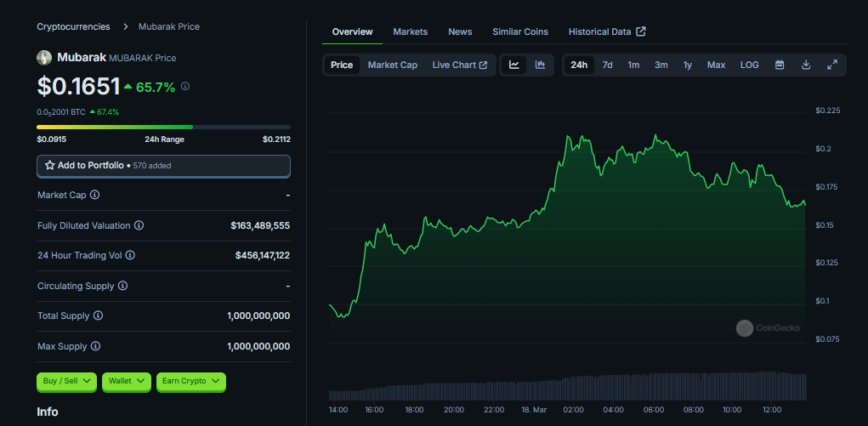Select the line chart view icon
868x426 pixels.
click(514, 65)
